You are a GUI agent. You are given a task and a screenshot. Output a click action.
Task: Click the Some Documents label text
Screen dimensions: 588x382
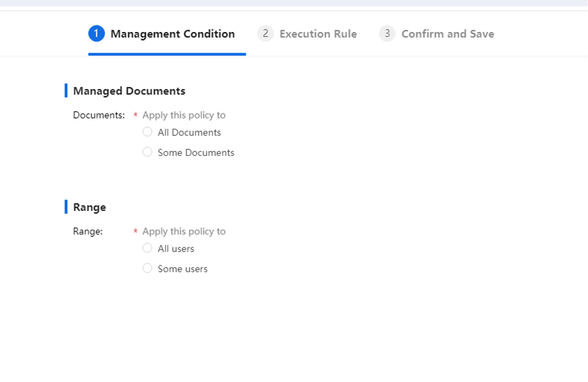pos(196,153)
